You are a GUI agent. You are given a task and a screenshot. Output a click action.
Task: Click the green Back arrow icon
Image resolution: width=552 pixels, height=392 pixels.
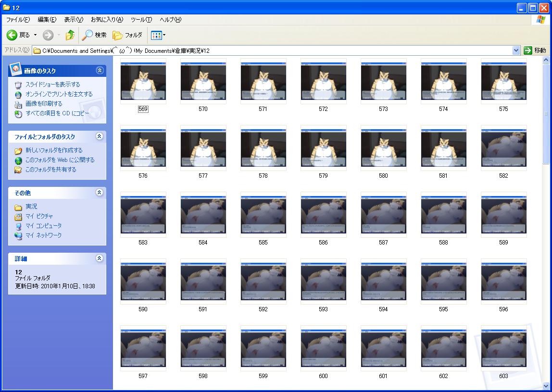12,35
